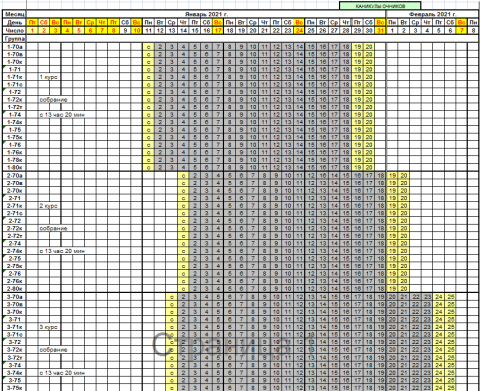Select the green holidays header cell

point(380,6)
